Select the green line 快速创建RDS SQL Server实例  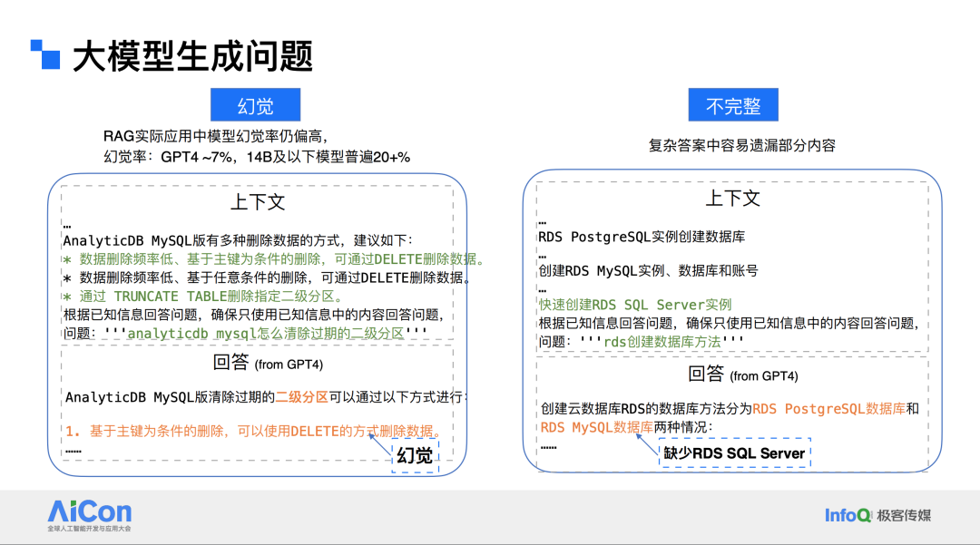point(635,305)
